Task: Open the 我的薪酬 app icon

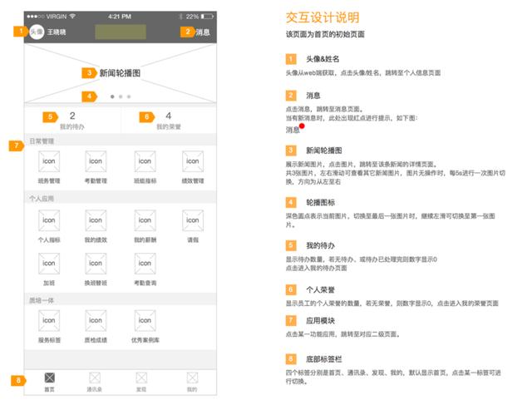Action: tap(145, 220)
